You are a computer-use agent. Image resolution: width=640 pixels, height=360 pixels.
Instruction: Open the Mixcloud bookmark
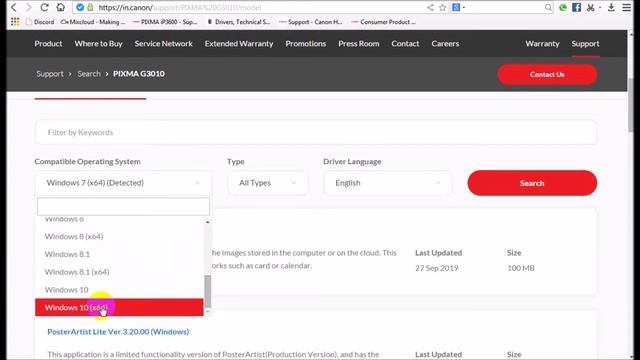pyautogui.click(x=93, y=22)
